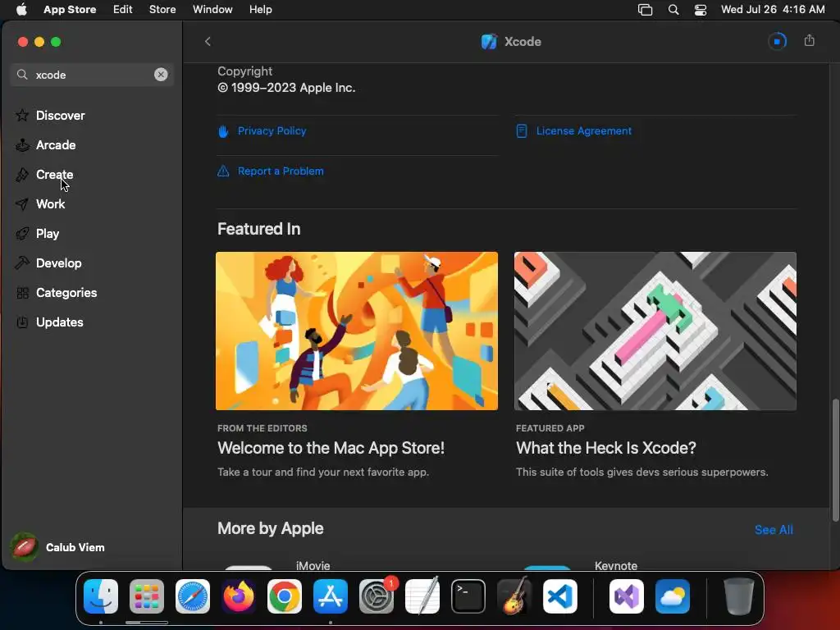Viewport: 840px width, 630px height.
Task: Open the share button in title bar
Action: point(810,41)
